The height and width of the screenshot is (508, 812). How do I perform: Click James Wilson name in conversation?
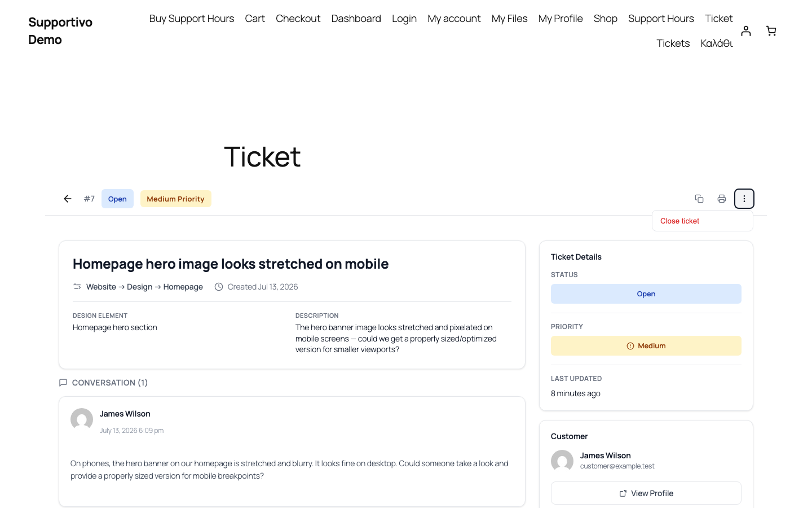[125, 414]
